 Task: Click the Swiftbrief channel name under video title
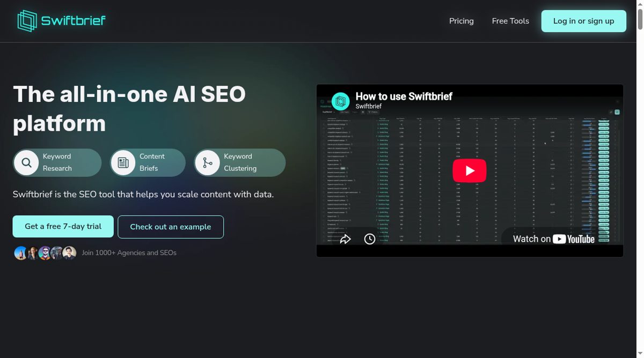pos(369,106)
